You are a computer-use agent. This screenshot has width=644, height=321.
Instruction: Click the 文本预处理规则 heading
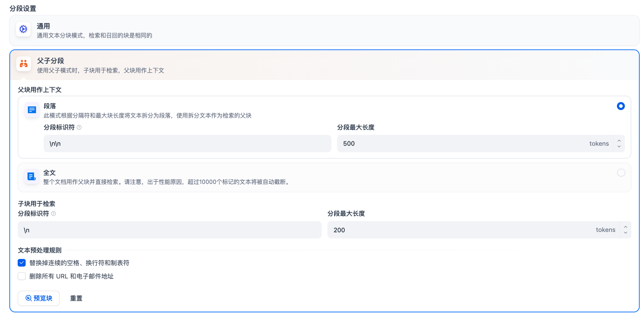click(x=40, y=250)
